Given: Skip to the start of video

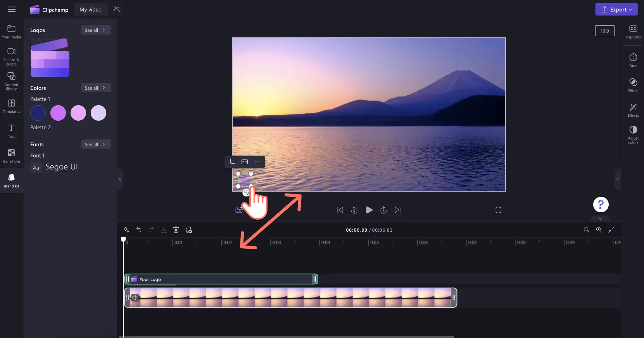Looking at the screenshot, I should coord(340,210).
